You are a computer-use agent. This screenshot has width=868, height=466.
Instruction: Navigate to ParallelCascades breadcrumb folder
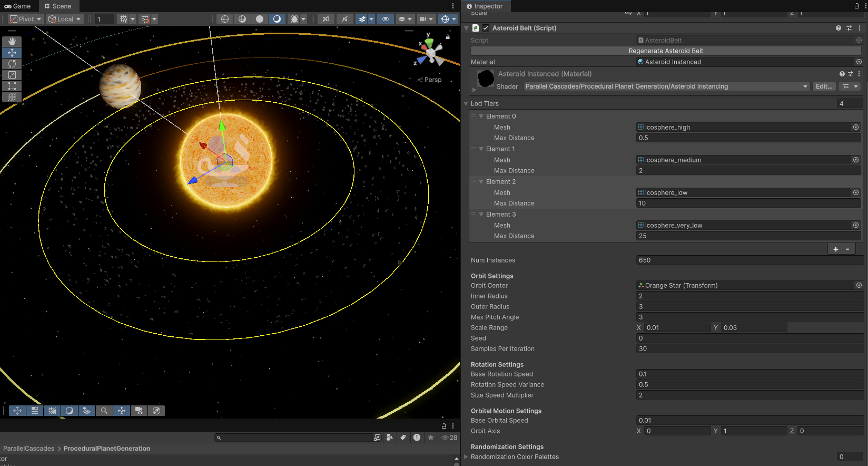tap(29, 449)
